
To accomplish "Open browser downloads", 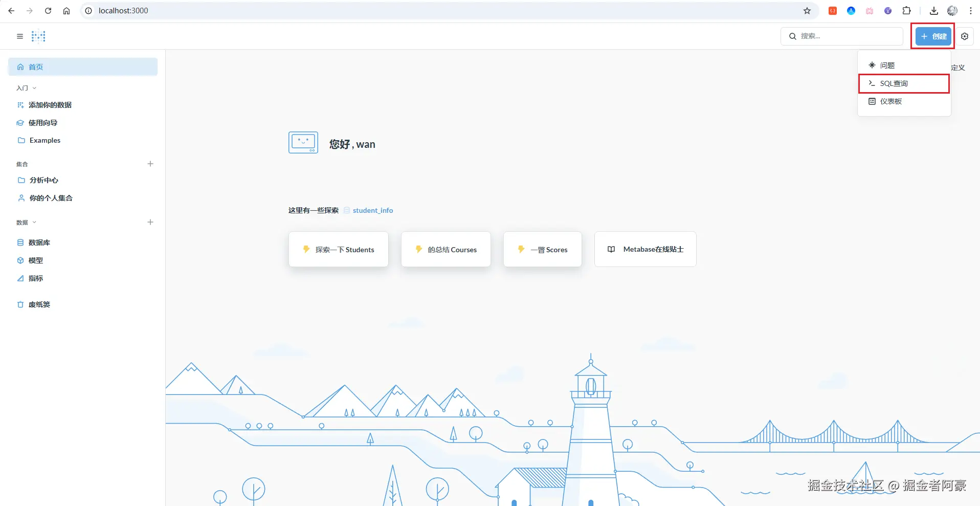I will pos(934,11).
